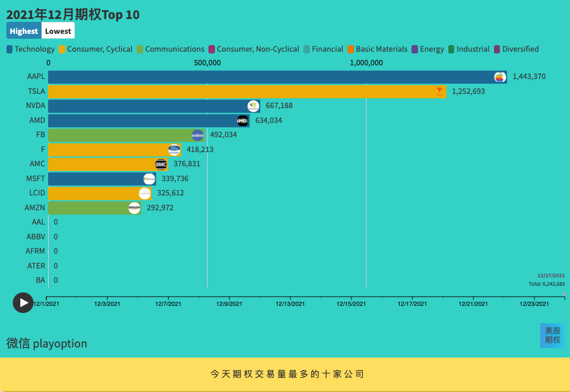Click the AAPL axis label
This screenshot has height=392, width=570.
pos(36,77)
